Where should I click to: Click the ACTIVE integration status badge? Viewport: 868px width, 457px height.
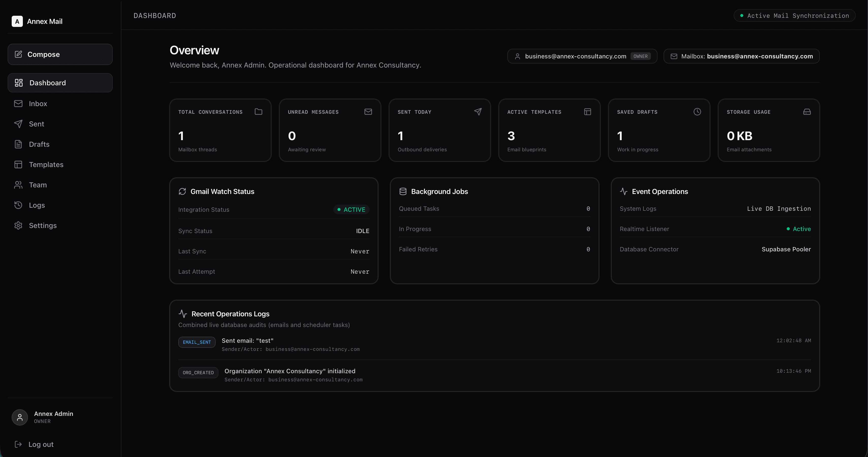pyautogui.click(x=351, y=209)
